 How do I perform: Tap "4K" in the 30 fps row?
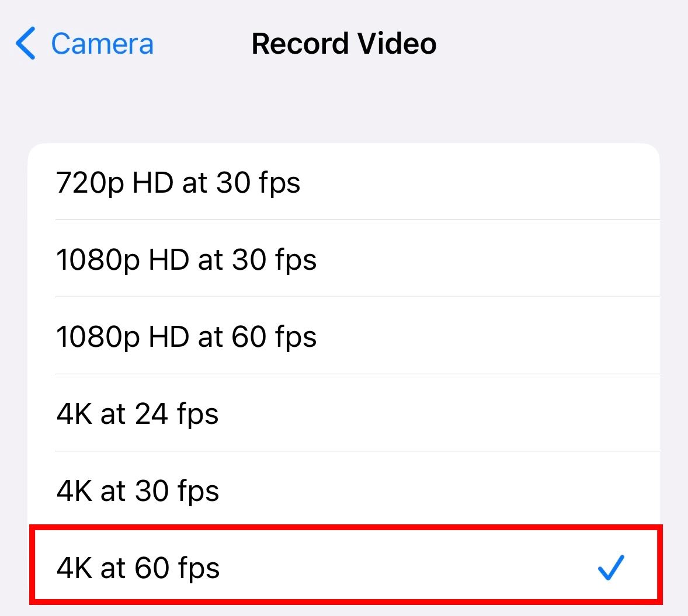pyautogui.click(x=74, y=491)
